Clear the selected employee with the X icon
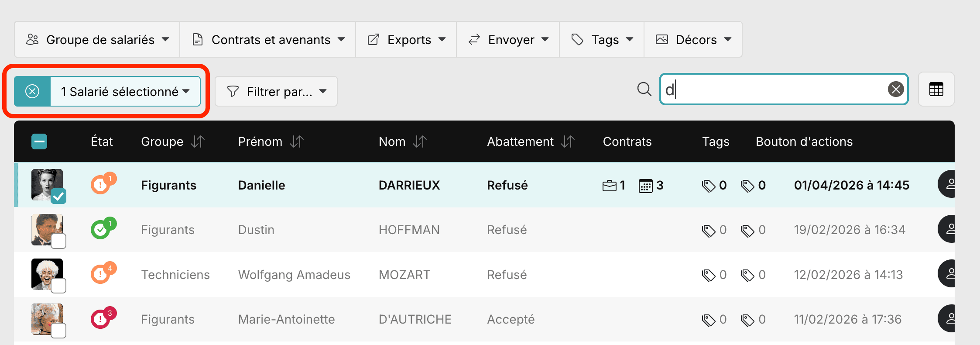980x345 pixels. 32,91
